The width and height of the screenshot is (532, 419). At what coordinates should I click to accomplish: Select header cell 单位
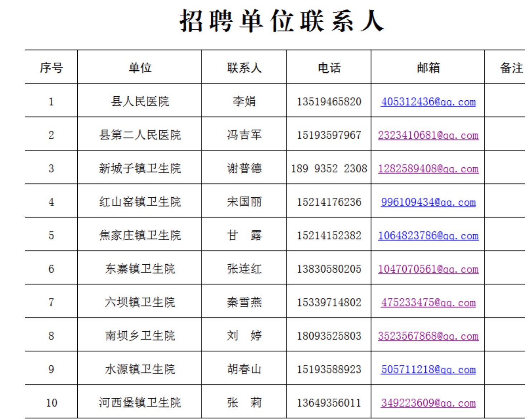point(140,68)
